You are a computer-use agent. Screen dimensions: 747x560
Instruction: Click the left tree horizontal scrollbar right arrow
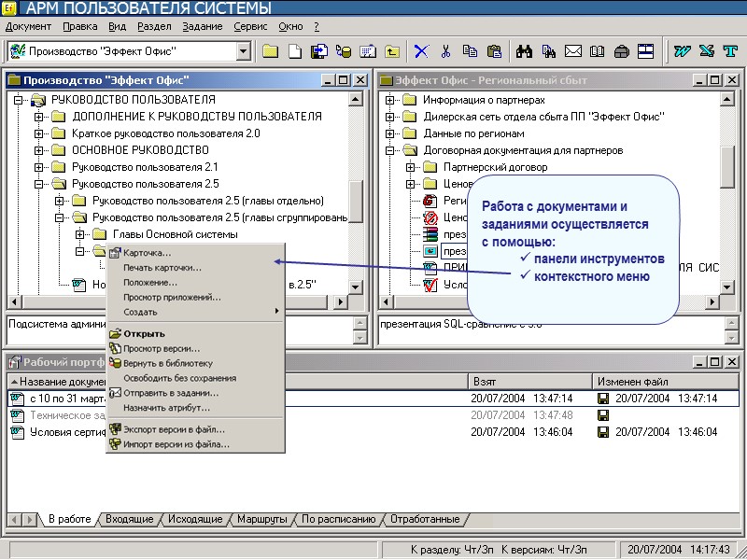340,301
